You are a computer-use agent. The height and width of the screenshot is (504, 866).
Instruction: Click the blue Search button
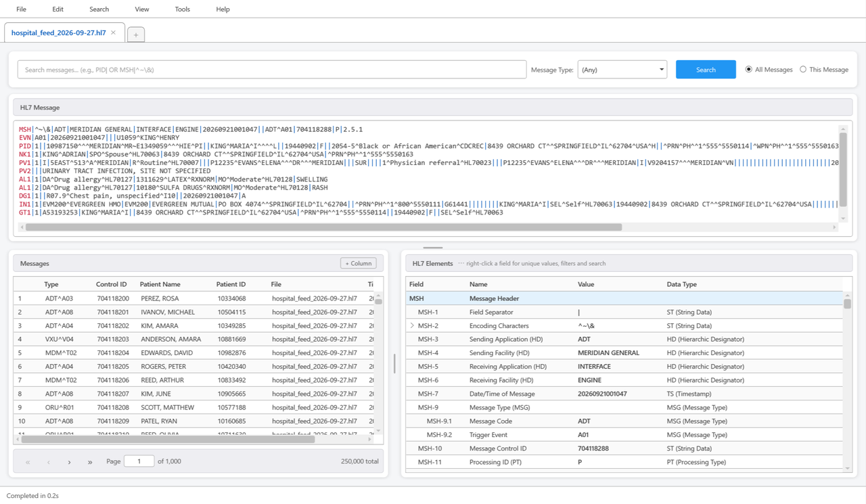(706, 70)
